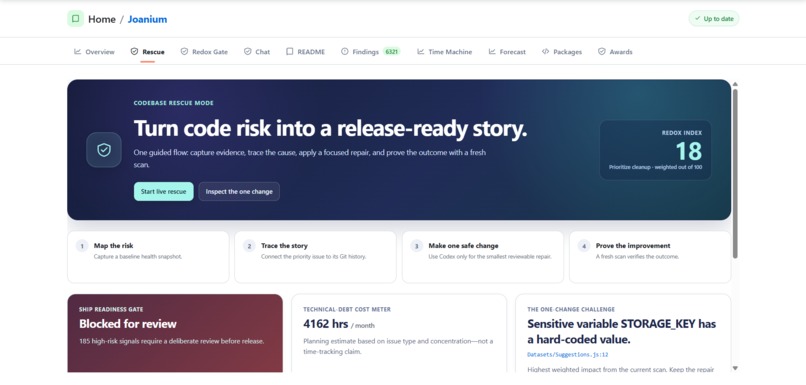
Task: Go to Home breadcrumb
Action: pyautogui.click(x=102, y=20)
